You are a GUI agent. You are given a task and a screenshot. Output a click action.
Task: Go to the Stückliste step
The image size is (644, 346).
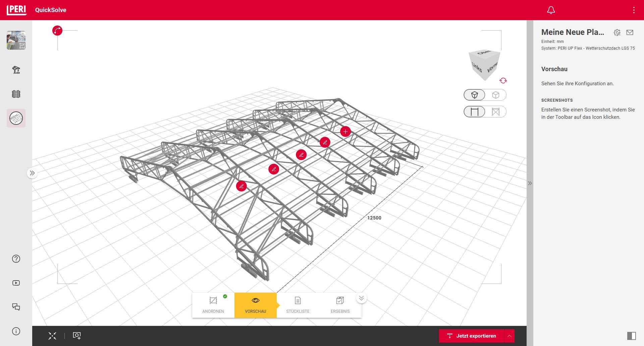tap(298, 305)
